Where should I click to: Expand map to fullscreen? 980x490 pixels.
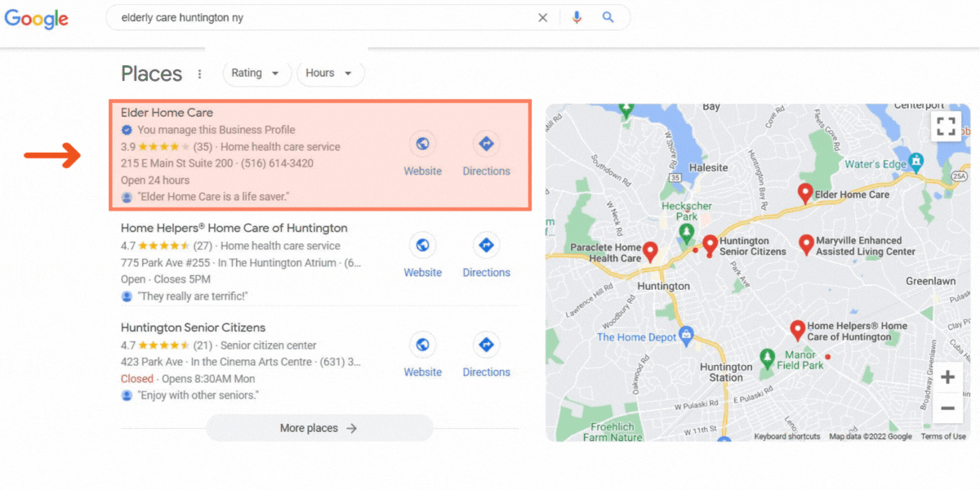coord(947,127)
